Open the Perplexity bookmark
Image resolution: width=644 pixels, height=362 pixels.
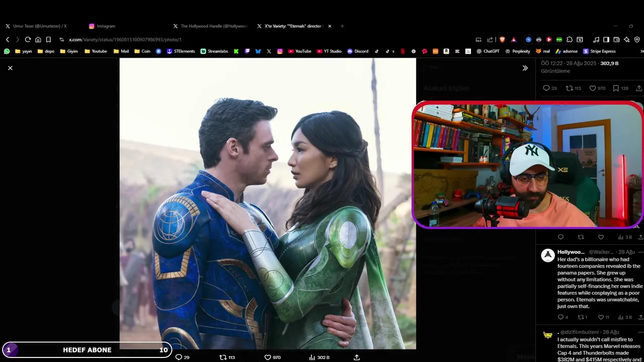pyautogui.click(x=518, y=51)
